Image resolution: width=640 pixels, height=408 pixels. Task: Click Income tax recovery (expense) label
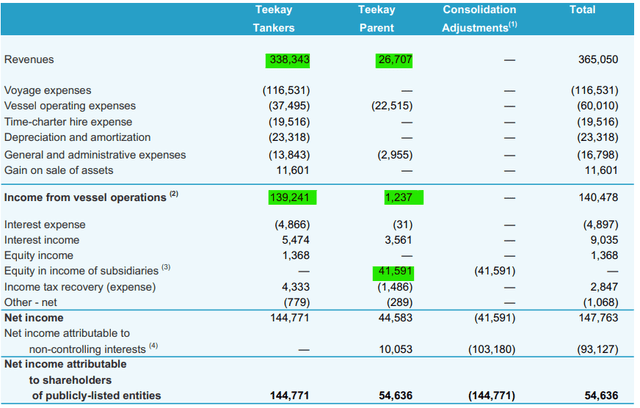click(x=80, y=287)
